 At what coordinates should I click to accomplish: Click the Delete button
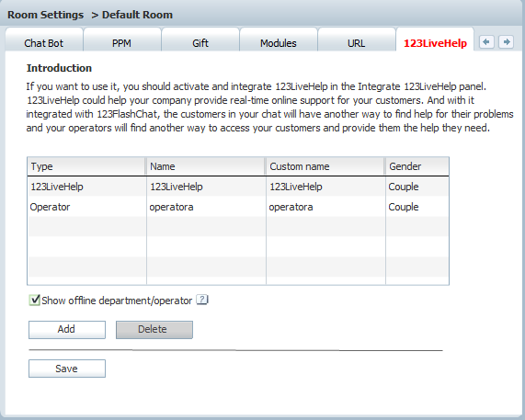click(154, 330)
